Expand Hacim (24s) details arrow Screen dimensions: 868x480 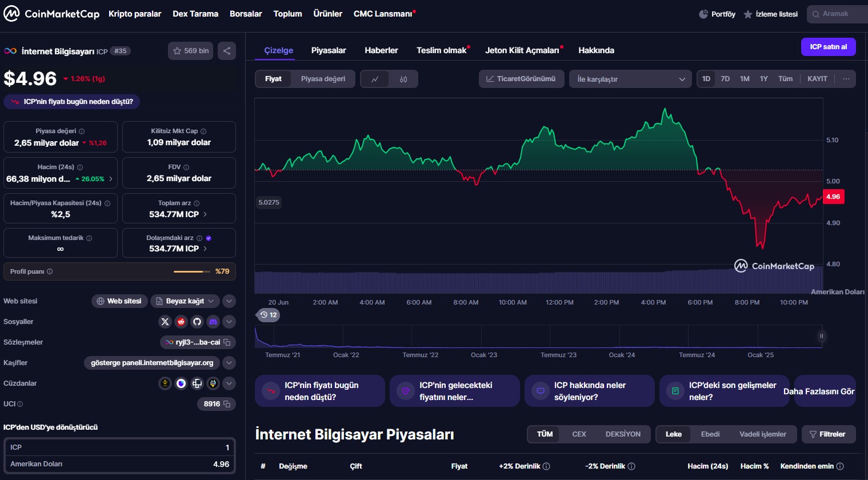click(x=111, y=179)
